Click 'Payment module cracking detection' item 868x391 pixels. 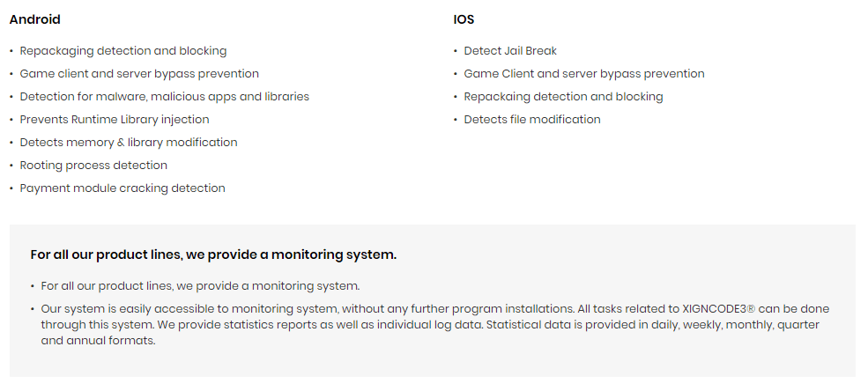tap(122, 188)
